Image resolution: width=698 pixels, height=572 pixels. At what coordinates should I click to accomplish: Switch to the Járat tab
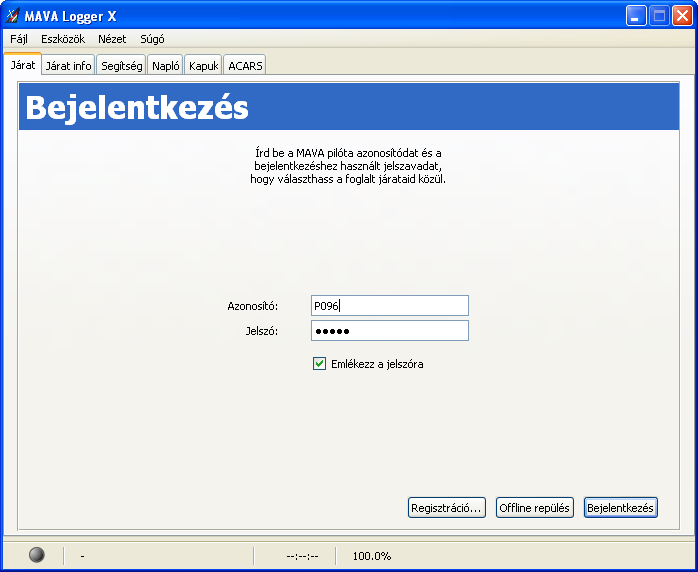pos(23,65)
